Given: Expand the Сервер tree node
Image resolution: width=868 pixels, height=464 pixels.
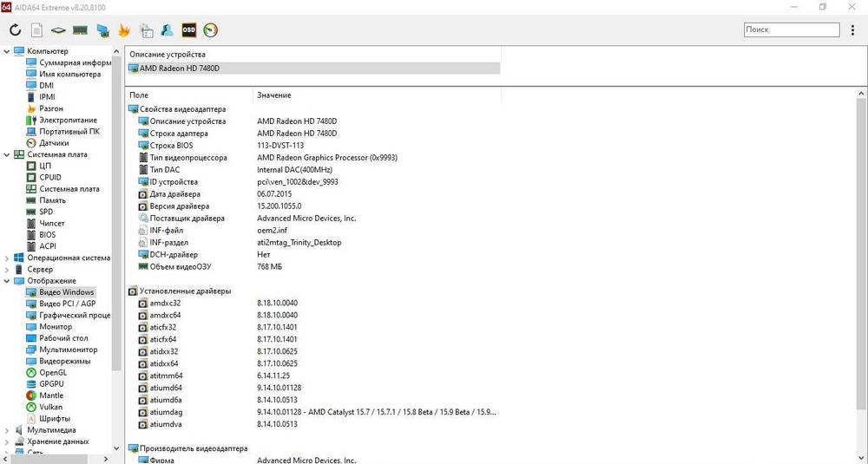Looking at the screenshot, I should tap(7, 270).
